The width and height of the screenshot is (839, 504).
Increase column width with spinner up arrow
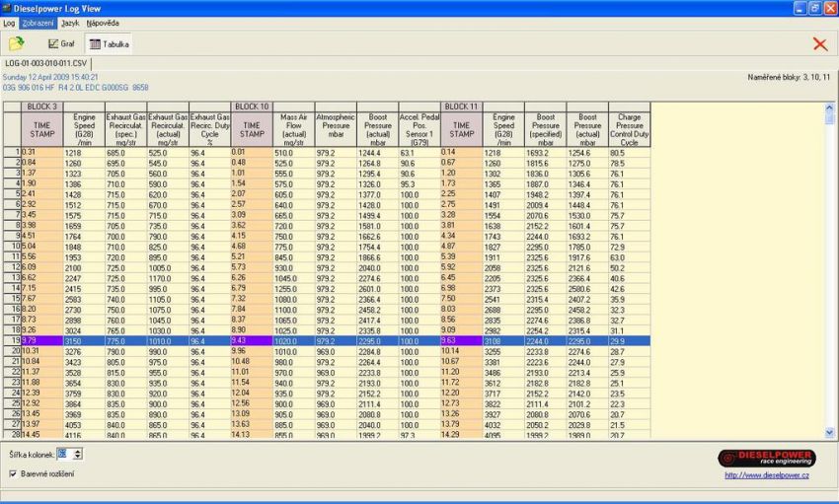[78, 451]
